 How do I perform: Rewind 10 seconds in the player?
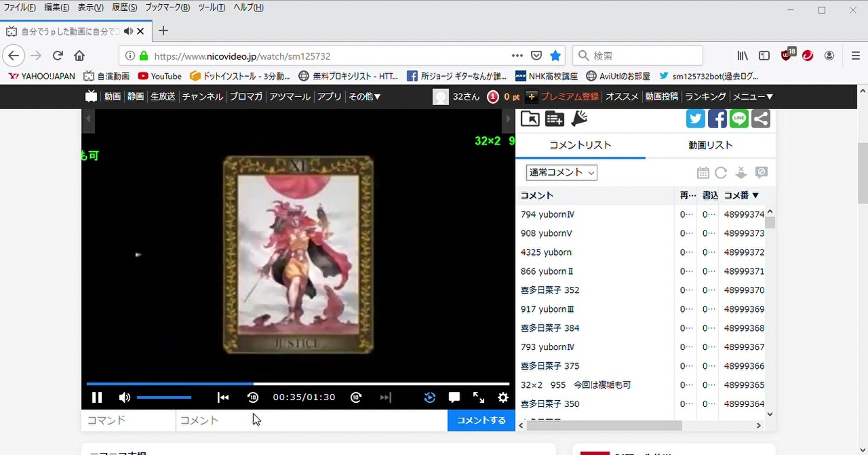pos(253,397)
